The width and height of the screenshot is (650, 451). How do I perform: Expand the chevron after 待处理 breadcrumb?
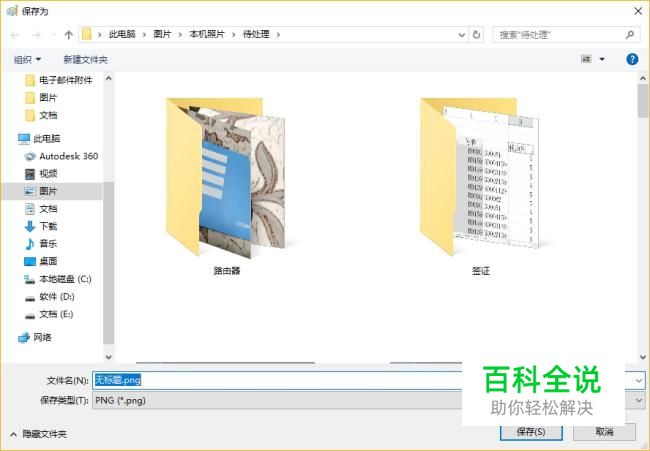[x=278, y=35]
